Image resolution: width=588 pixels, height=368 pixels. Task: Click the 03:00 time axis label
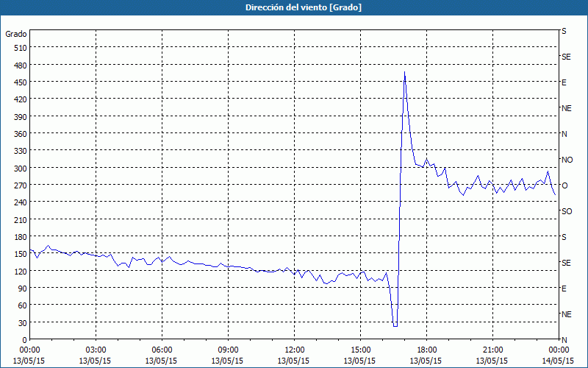pos(96,350)
